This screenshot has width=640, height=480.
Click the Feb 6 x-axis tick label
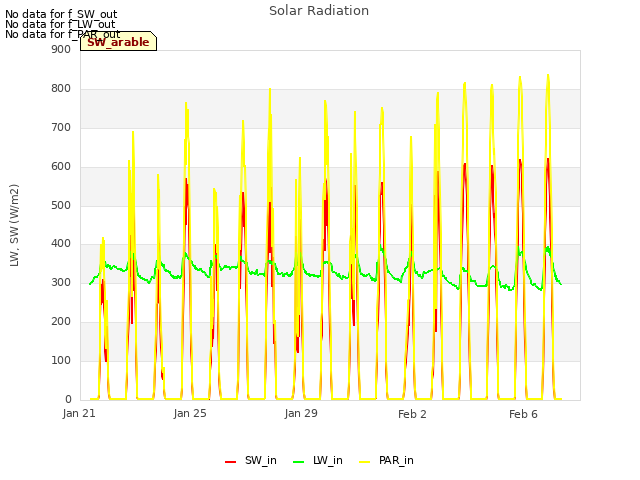[523, 414]
